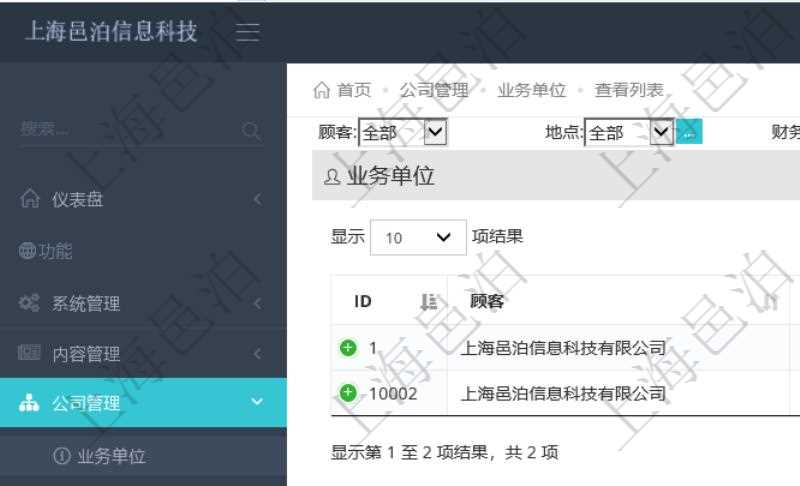Screen dimensions: 800x486
Task: Open the 业务单位 submenu item
Action: [x=143, y=455]
